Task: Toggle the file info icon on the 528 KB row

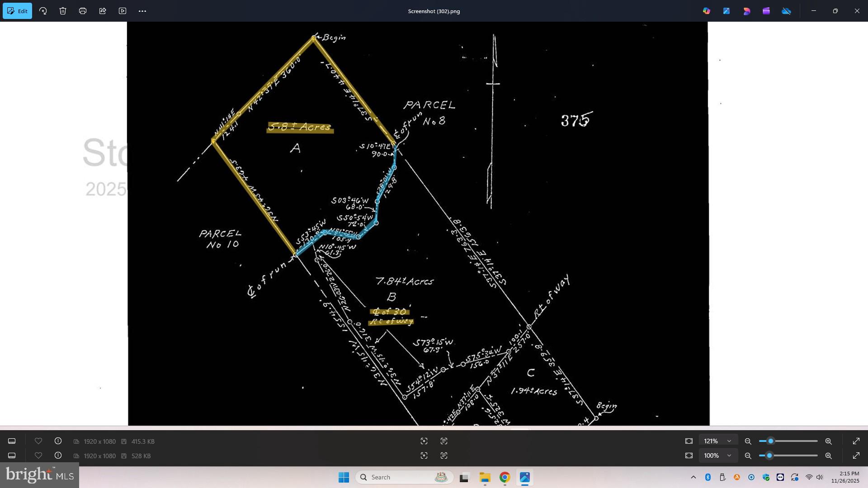Action: (58, 455)
